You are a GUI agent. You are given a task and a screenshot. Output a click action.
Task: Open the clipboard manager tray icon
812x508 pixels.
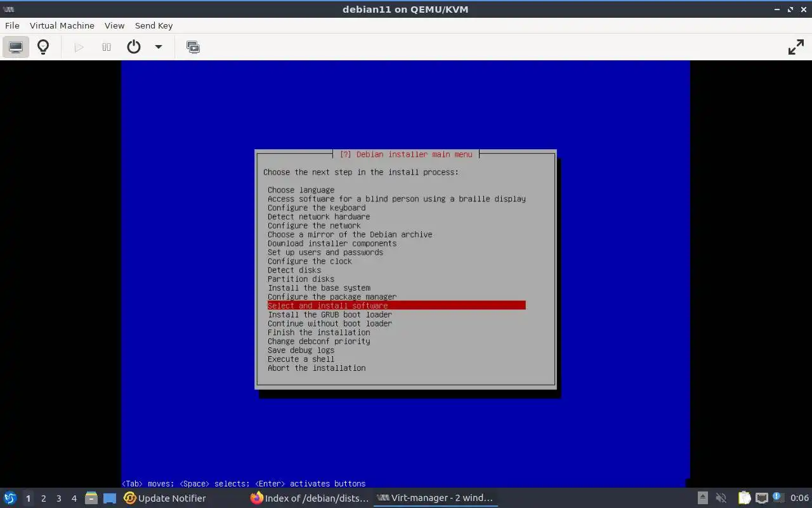pos(744,498)
